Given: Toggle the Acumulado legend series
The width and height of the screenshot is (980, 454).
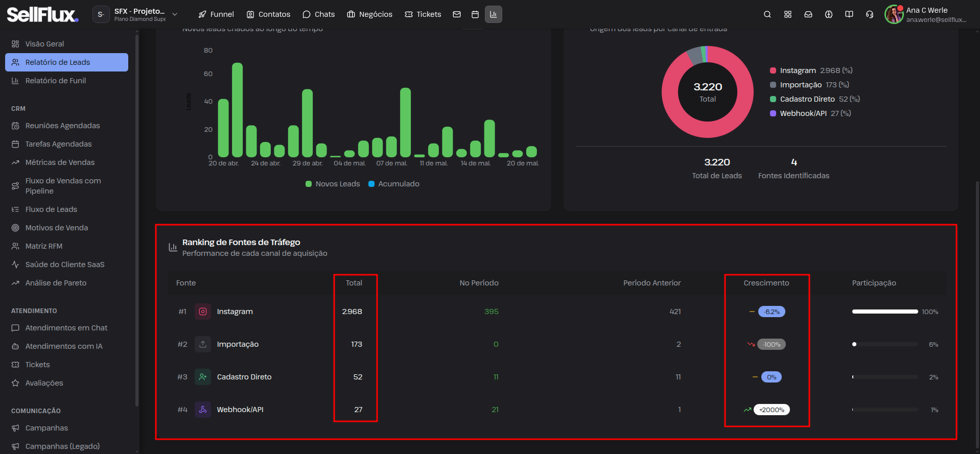Looking at the screenshot, I should (394, 184).
